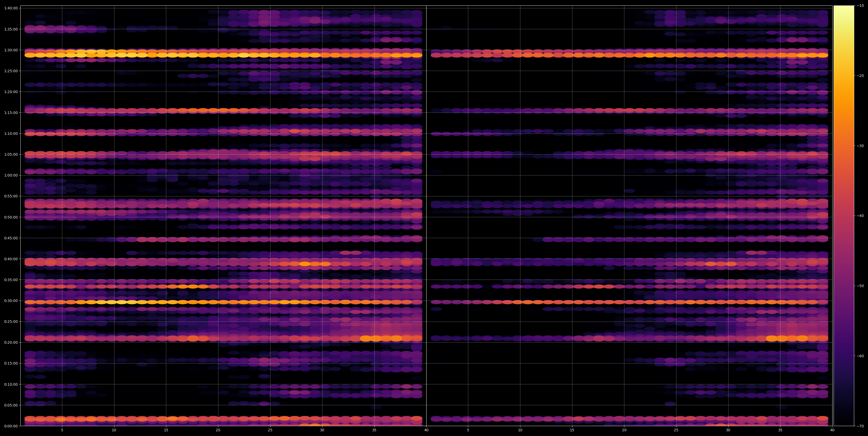This screenshot has height=436, width=868.
Task: Click the 0:15:00 y-axis tick label
Action: point(11,364)
